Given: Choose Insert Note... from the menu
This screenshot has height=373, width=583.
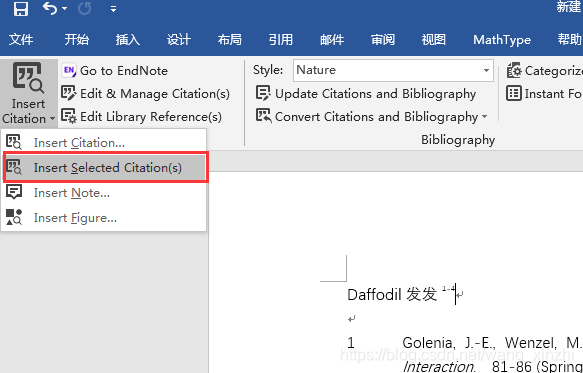Looking at the screenshot, I should click(x=104, y=193).
